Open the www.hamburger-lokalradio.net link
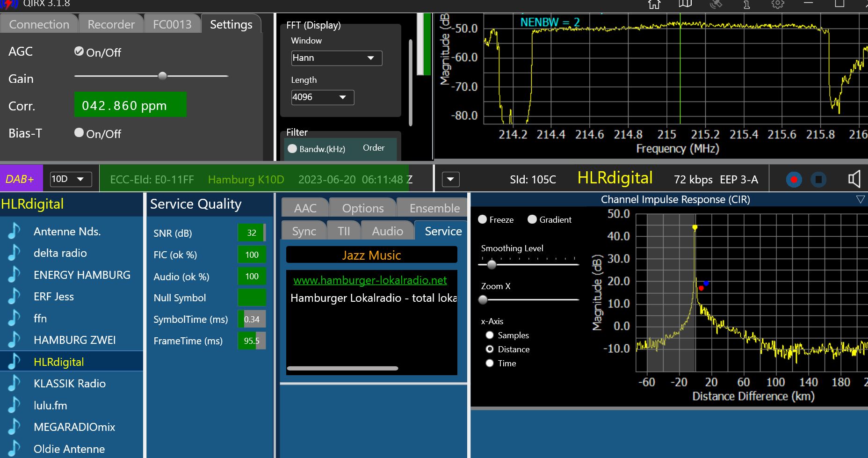Image resolution: width=868 pixels, height=458 pixels. coord(370,280)
